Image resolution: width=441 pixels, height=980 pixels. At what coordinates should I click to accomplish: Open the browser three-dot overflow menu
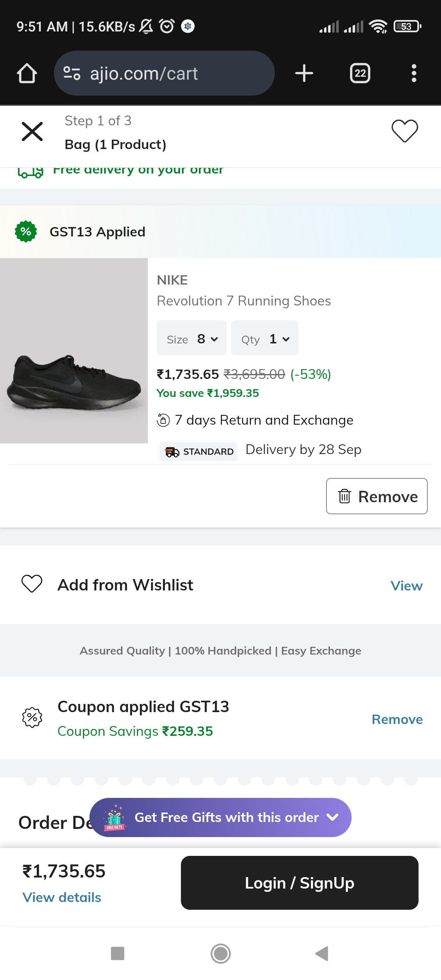(x=414, y=73)
